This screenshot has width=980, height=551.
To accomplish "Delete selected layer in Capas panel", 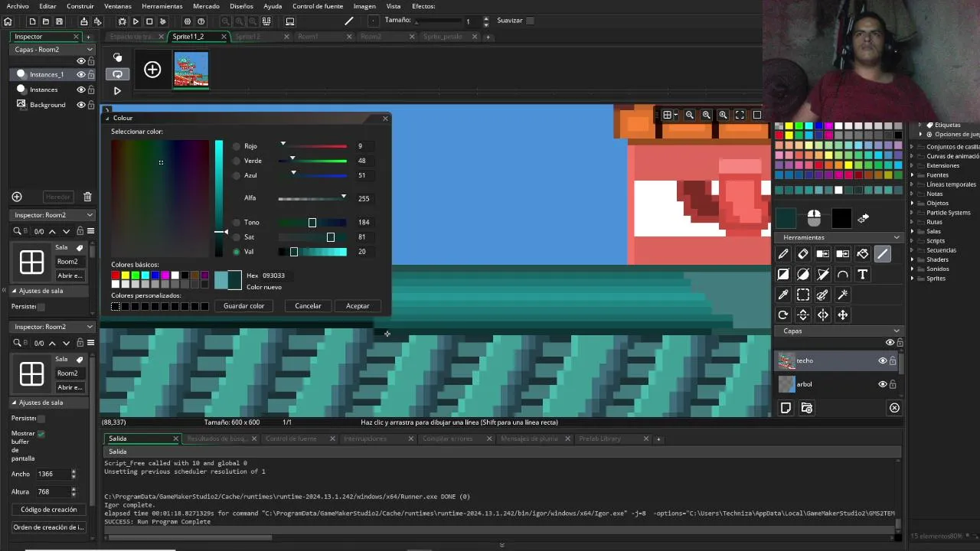I will click(x=894, y=408).
